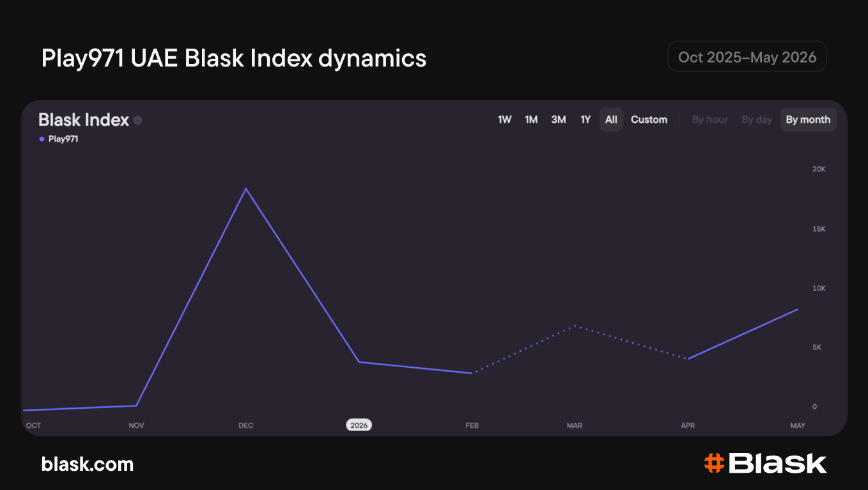Viewport: 868px width, 490px height.
Task: Click the 20K y-axis value
Action: (819, 170)
